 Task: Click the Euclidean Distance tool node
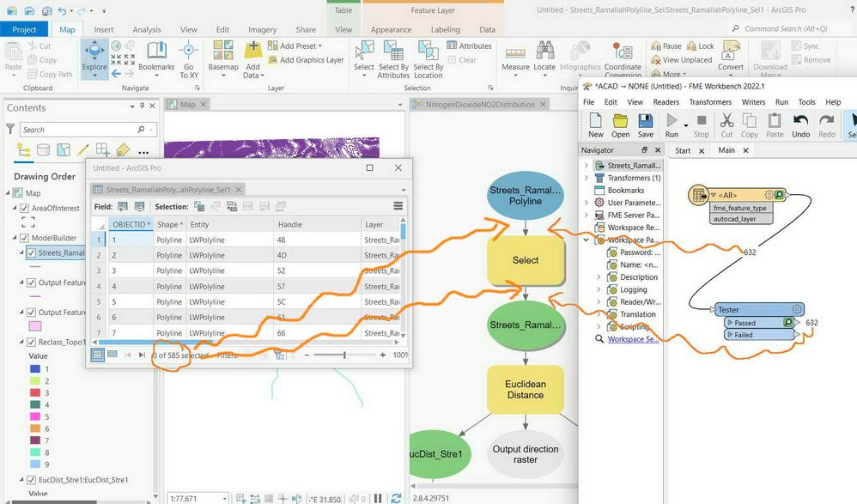(526, 389)
